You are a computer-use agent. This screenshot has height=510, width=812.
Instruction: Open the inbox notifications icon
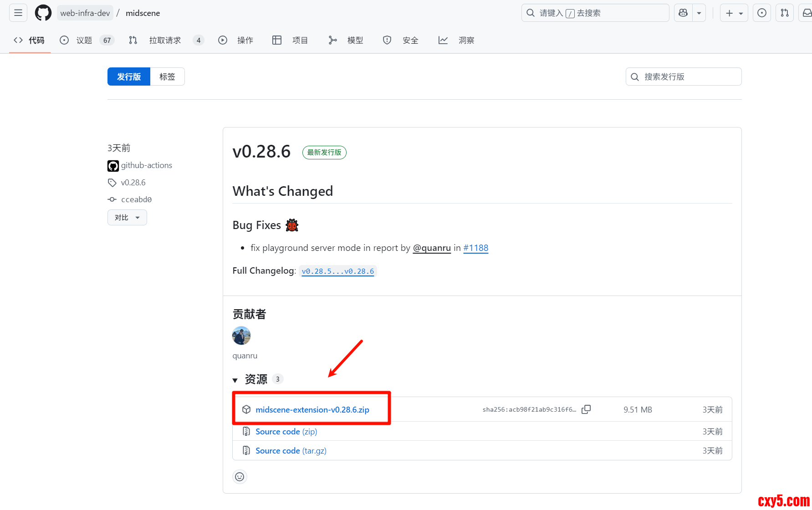pos(807,13)
